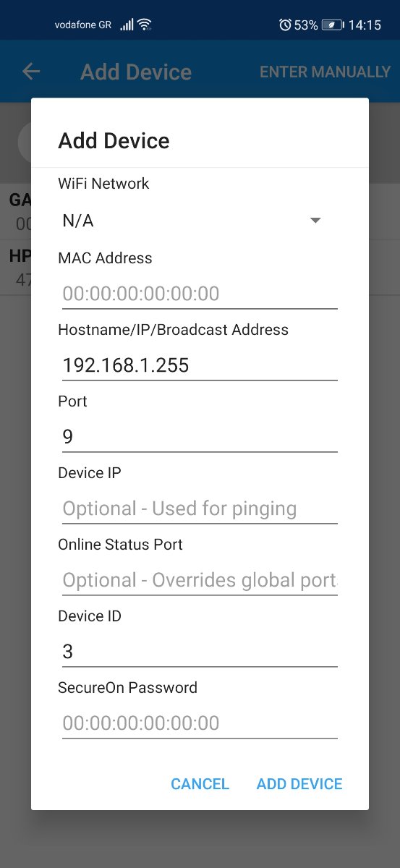The width and height of the screenshot is (400, 868).
Task: Cancel the Add Device dialog
Action: click(x=200, y=784)
